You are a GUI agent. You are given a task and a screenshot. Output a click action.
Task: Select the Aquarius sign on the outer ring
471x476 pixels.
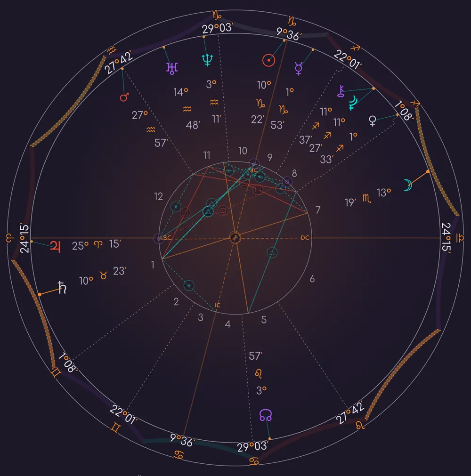click(112, 50)
